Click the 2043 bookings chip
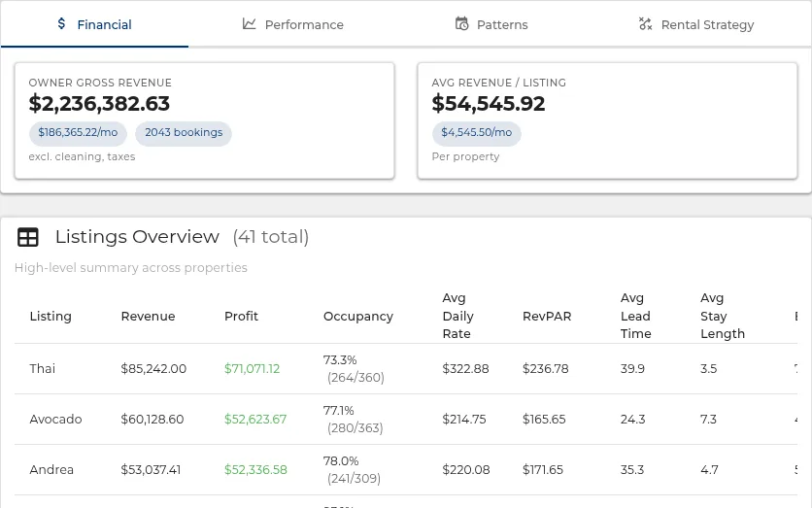The width and height of the screenshot is (812, 508). (184, 132)
